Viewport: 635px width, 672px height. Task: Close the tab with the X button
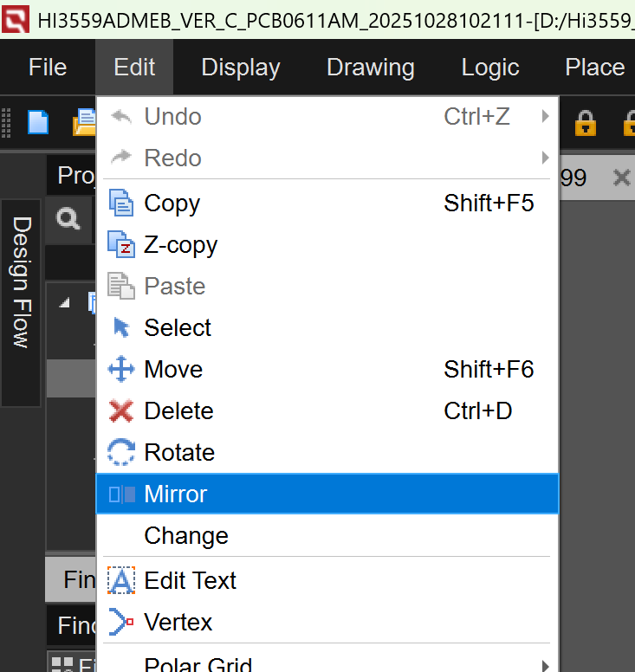click(x=621, y=178)
